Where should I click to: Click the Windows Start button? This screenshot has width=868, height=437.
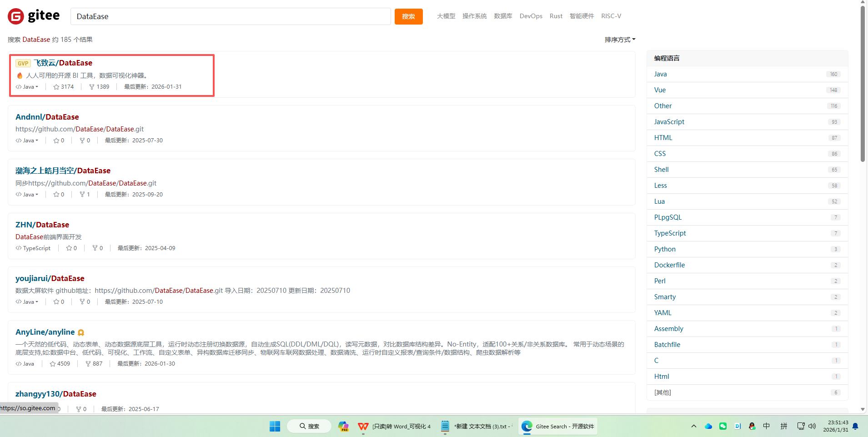pos(274,426)
